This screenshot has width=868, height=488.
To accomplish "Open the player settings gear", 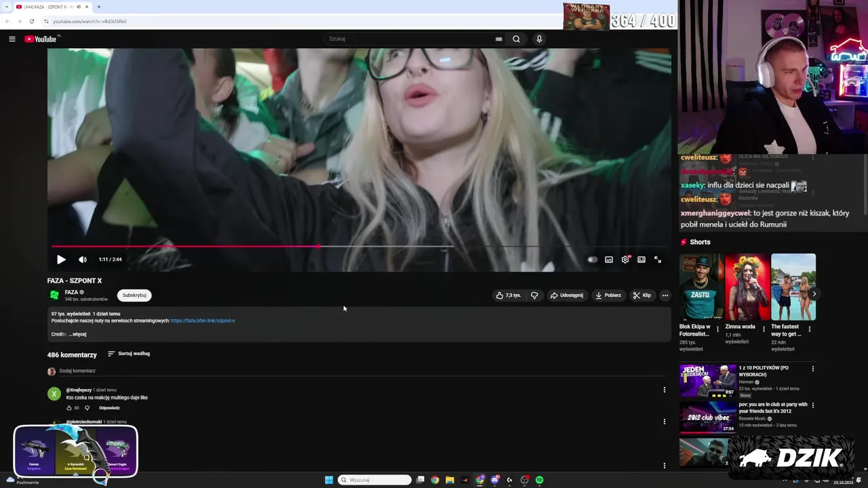I will [625, 260].
